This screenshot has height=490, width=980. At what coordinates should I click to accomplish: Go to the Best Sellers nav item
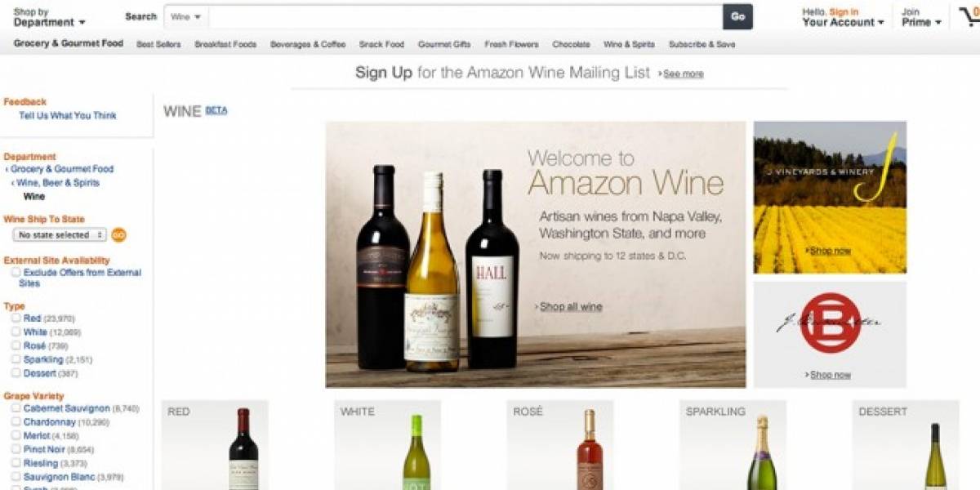pyautogui.click(x=158, y=45)
